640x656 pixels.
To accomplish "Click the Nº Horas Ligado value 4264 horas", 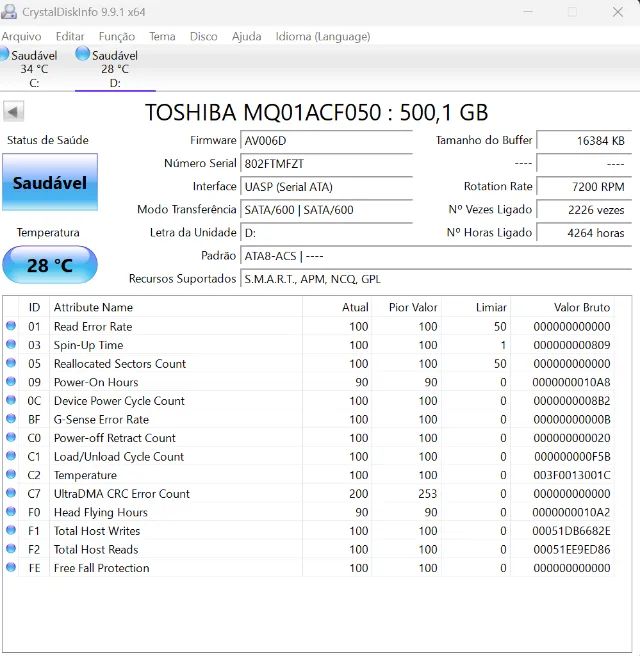I will pos(584,233).
